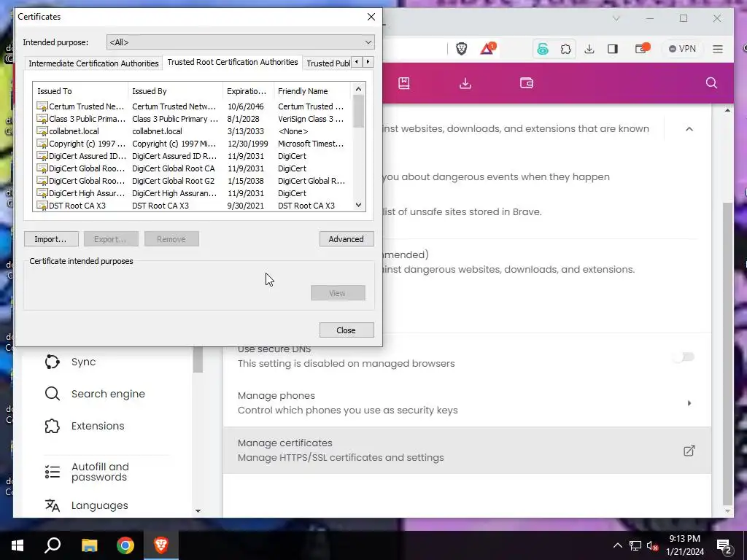
Task: Sort by the Expiration column header
Action: point(248,91)
